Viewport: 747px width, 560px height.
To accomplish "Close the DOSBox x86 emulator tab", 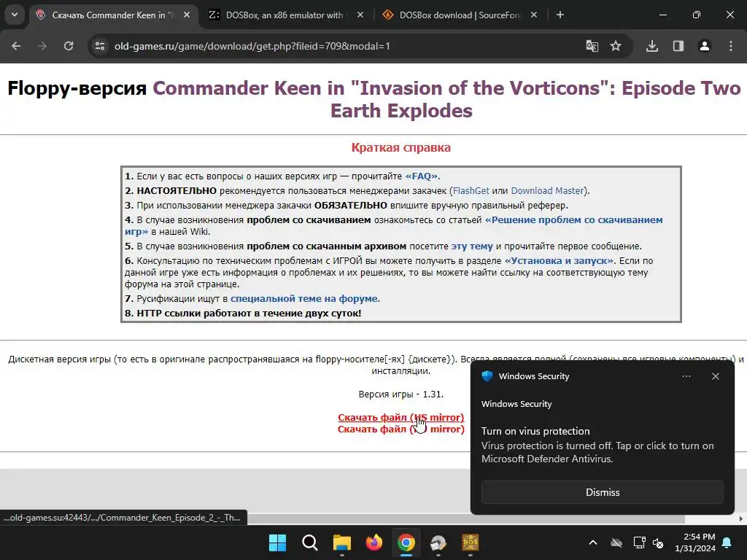I will pos(360,15).
